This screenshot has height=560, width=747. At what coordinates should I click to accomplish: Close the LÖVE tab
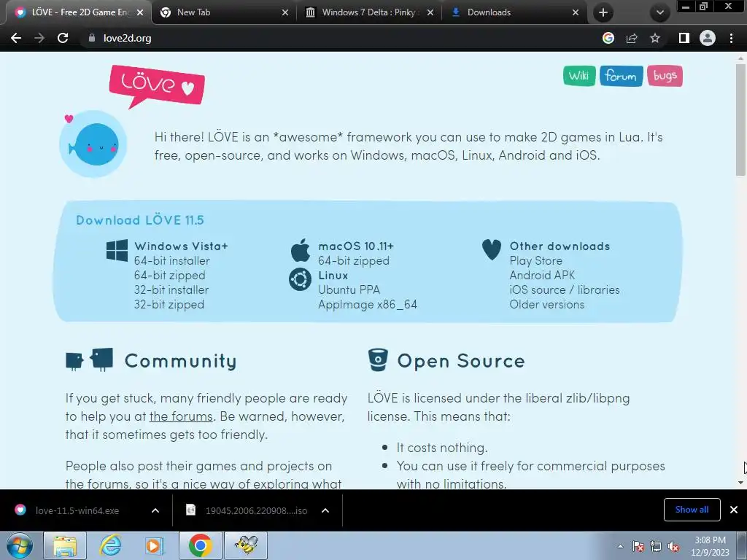click(140, 12)
